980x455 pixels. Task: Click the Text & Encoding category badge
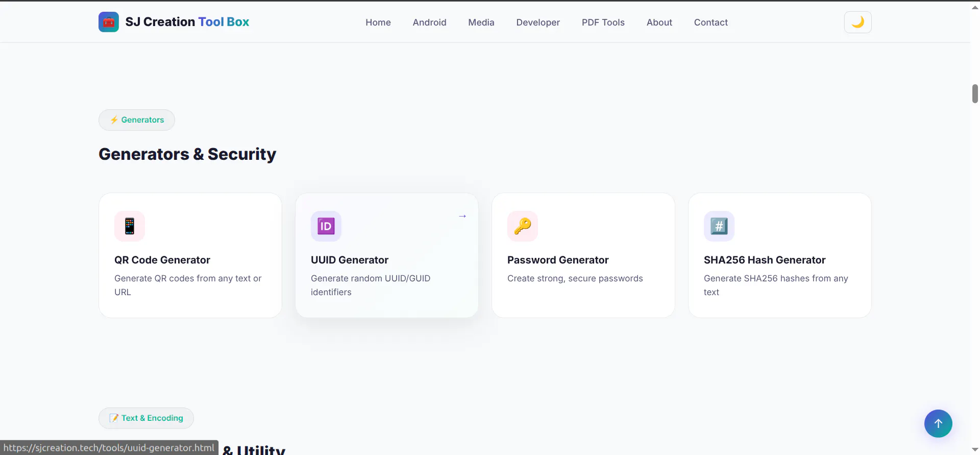pos(146,418)
